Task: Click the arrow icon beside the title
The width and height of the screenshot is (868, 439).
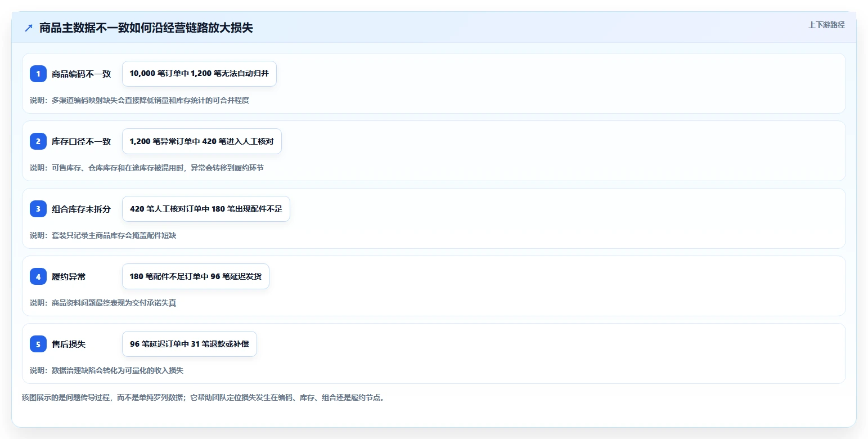Action: 29,28
